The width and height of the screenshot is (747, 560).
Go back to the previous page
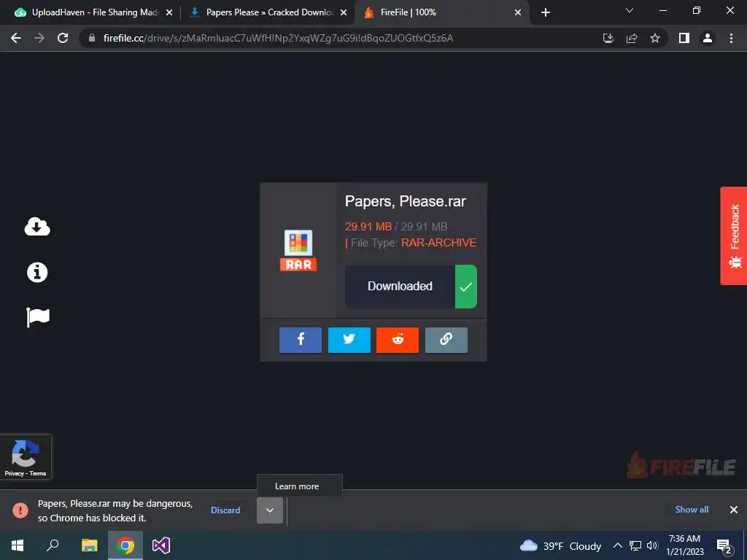(16, 38)
